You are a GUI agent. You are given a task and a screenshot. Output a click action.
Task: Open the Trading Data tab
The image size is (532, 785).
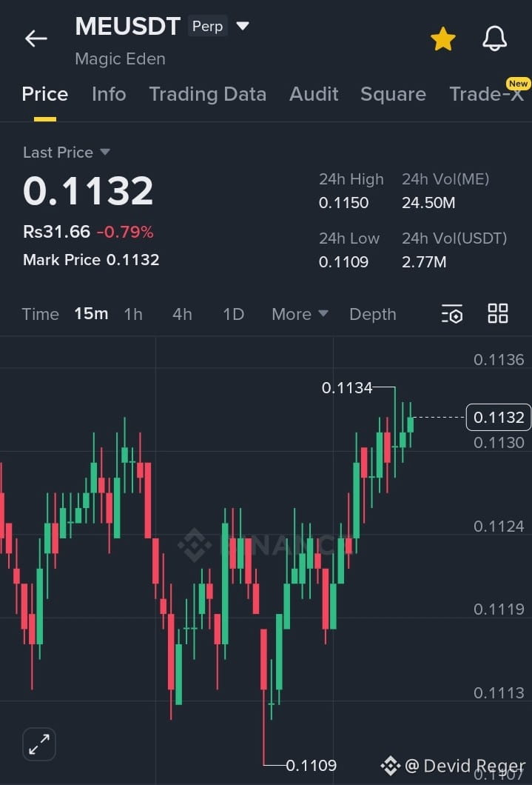(x=207, y=94)
